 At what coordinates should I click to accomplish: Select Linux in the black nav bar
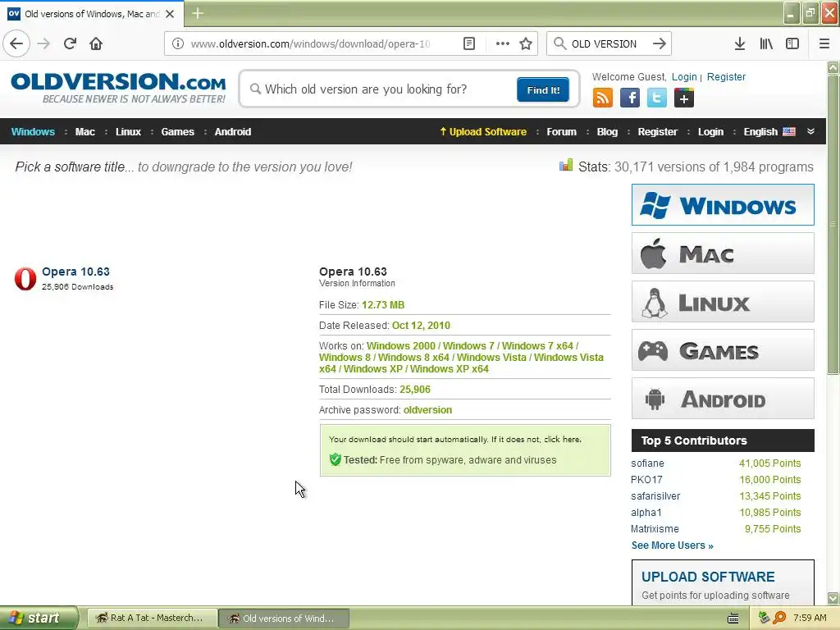(128, 132)
